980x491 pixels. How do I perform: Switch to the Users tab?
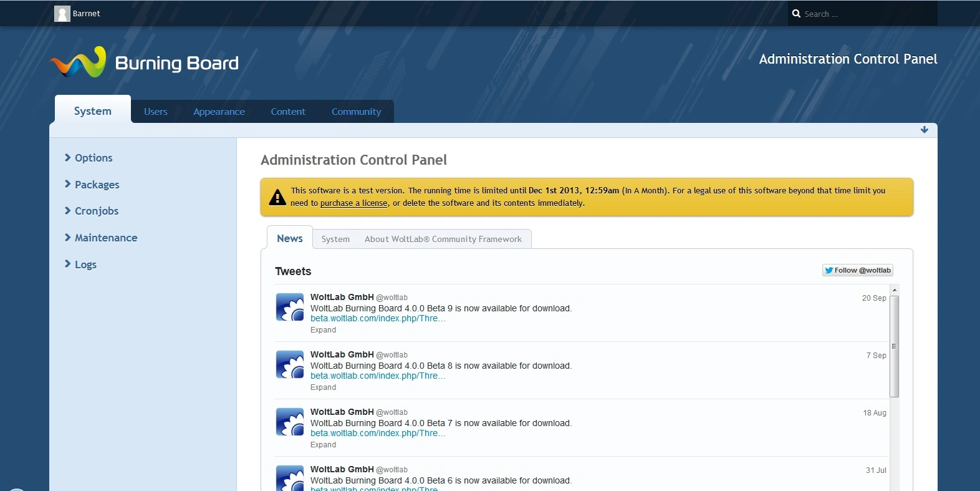click(x=156, y=112)
